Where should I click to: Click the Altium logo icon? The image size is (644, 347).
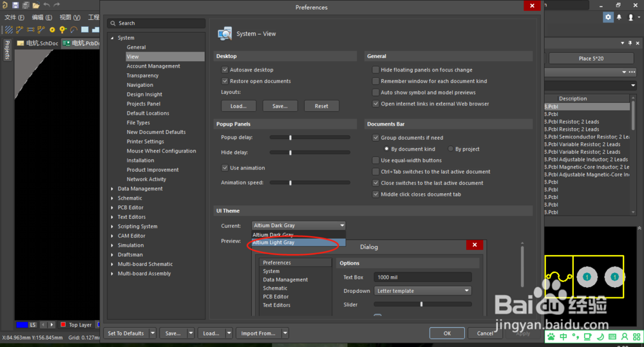coord(5,5)
